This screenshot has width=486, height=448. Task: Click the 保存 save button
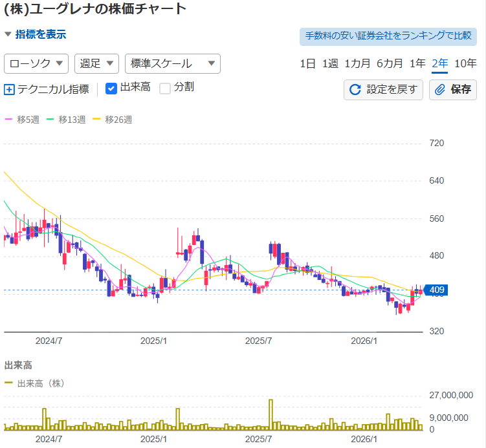pyautogui.click(x=453, y=90)
